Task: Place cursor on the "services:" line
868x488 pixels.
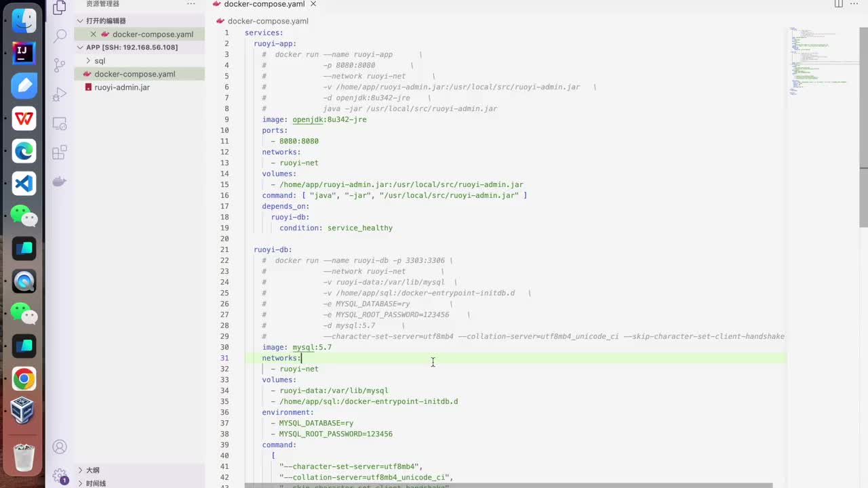Action: click(264, 33)
